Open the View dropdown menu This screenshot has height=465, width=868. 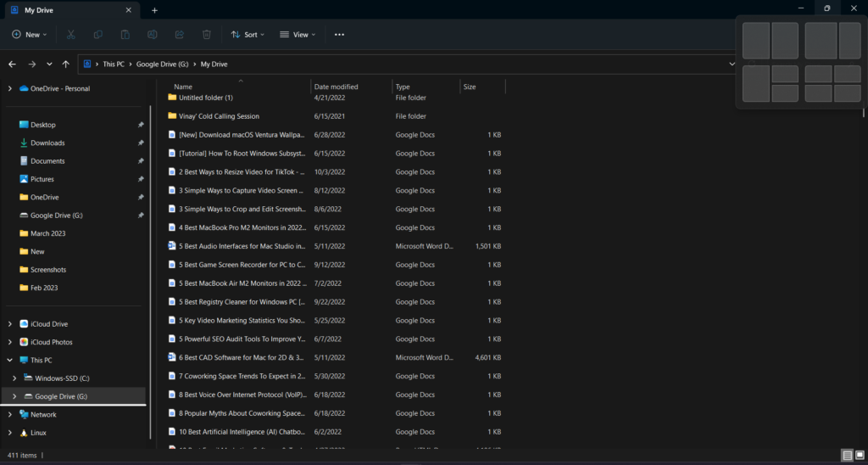(x=298, y=35)
